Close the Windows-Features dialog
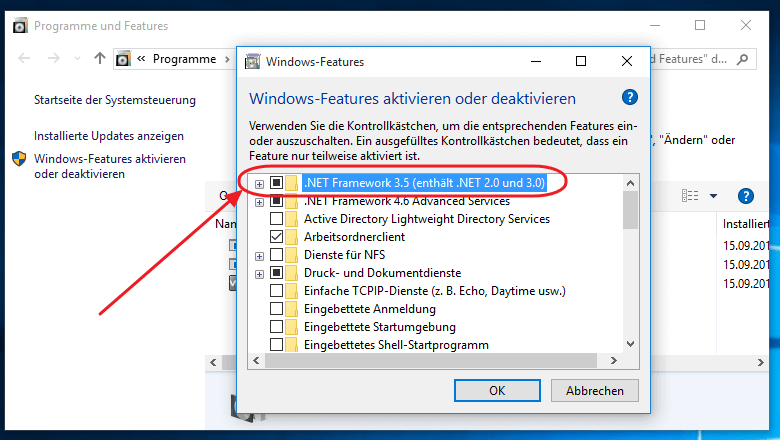Viewport: 780px width, 440px height. pyautogui.click(x=627, y=61)
